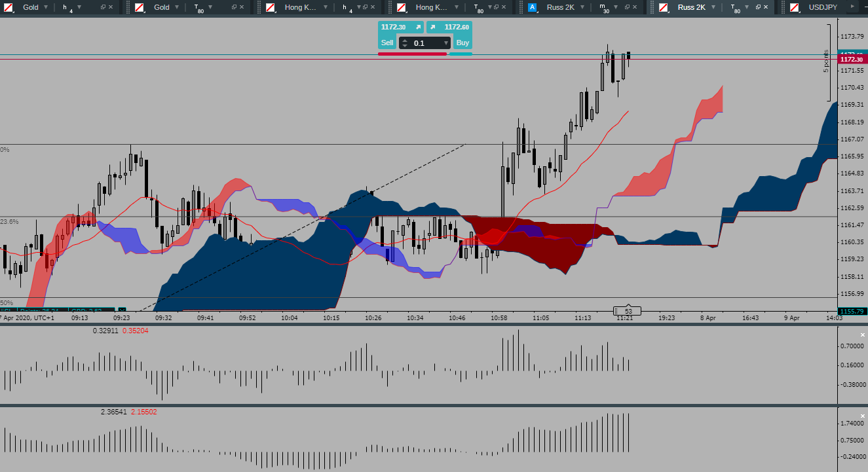This screenshot has width=868, height=472.
Task: Click the teal 1155.79 price label on the axis
Action: point(853,311)
